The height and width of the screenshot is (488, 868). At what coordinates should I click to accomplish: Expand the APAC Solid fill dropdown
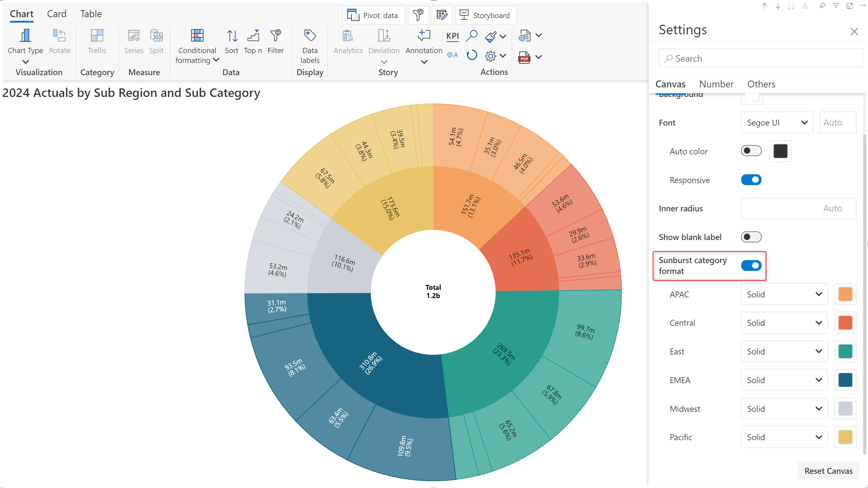pyautogui.click(x=784, y=294)
